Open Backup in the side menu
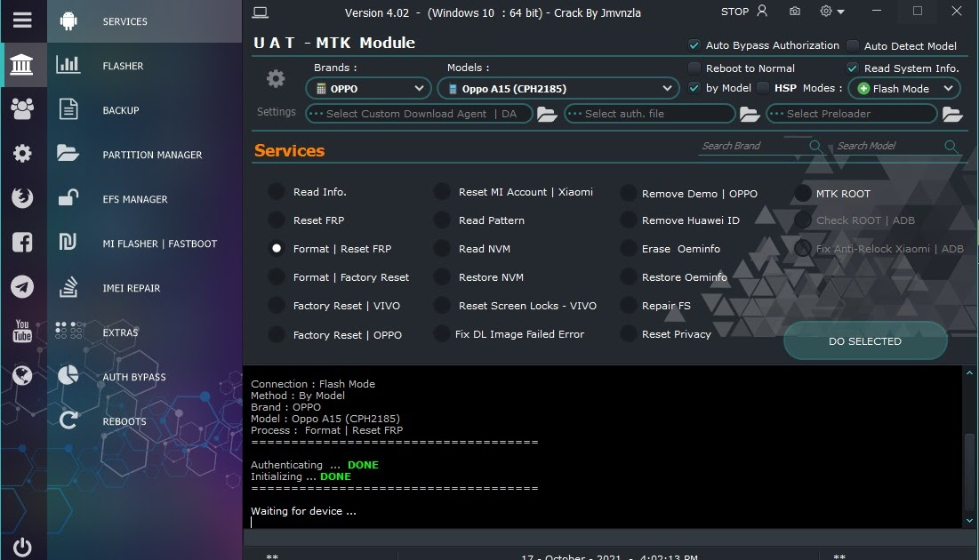Image resolution: width=979 pixels, height=560 pixels. (x=144, y=110)
